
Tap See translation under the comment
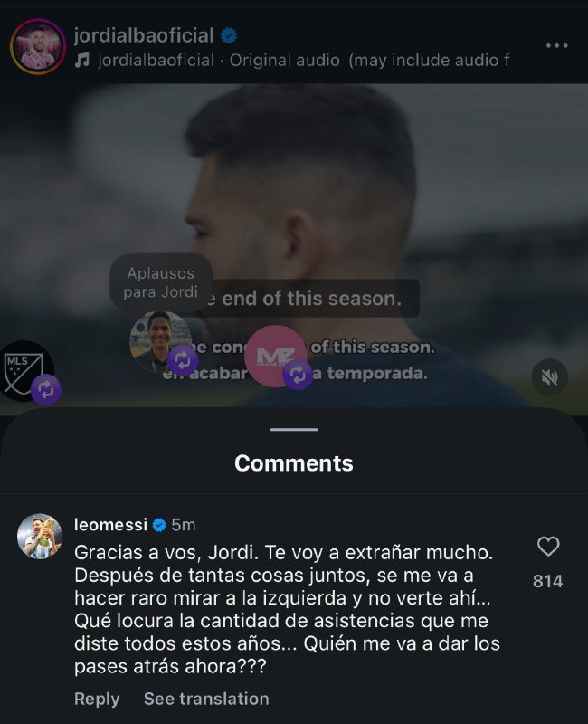[206, 699]
